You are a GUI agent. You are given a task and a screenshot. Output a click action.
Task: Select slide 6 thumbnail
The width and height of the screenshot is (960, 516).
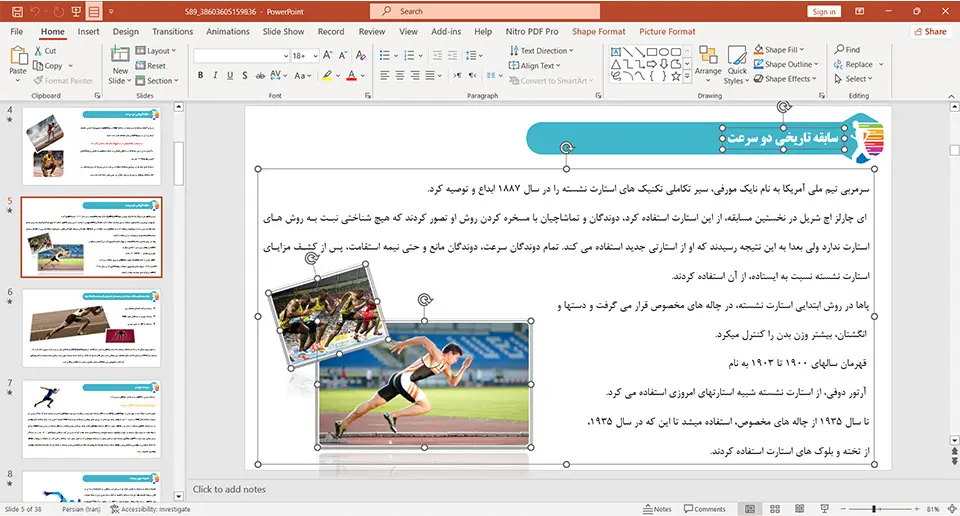92,328
